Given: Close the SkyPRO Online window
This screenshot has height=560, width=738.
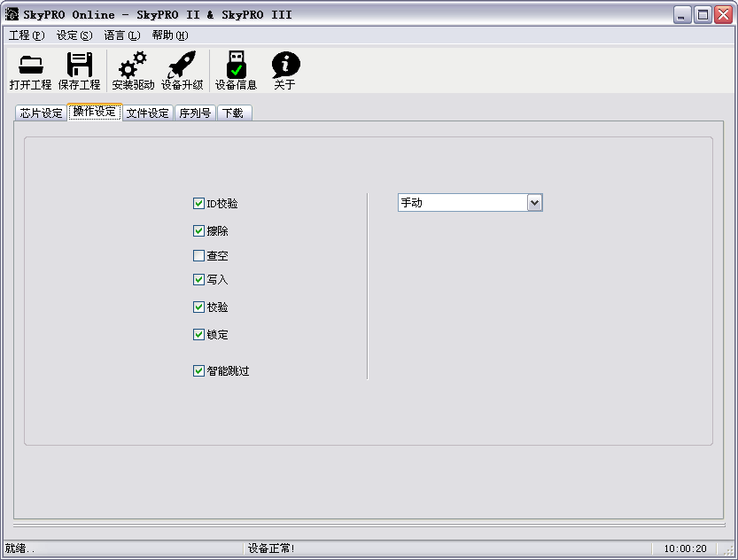Looking at the screenshot, I should (x=724, y=14).
